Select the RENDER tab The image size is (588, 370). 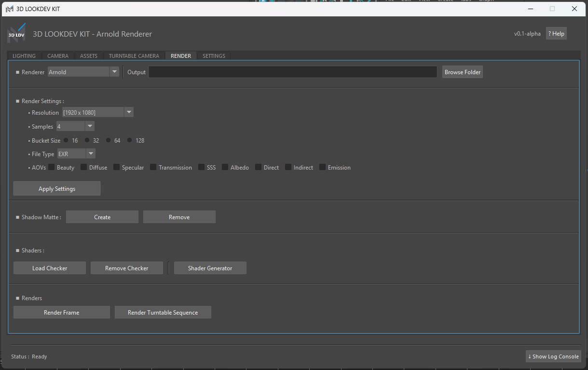pos(181,56)
